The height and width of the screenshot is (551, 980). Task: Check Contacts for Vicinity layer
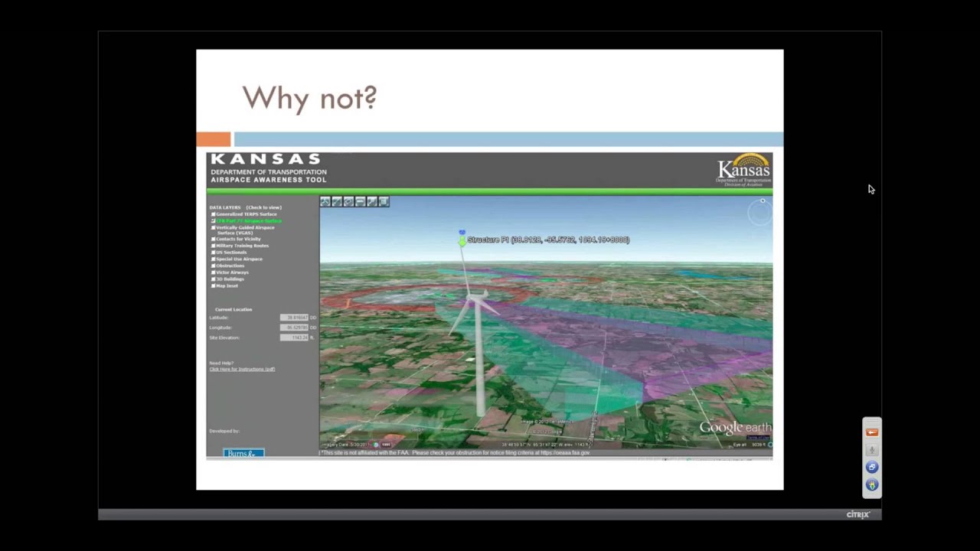point(214,239)
